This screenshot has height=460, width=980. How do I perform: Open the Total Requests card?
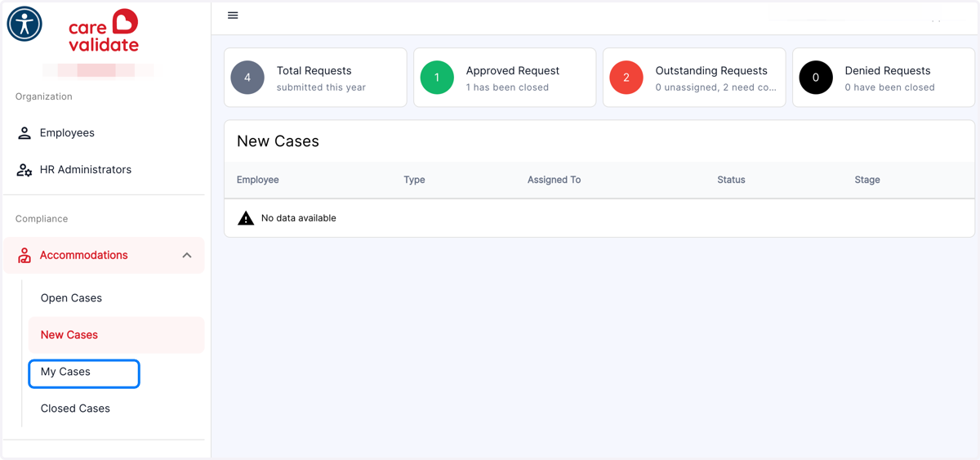click(x=315, y=78)
